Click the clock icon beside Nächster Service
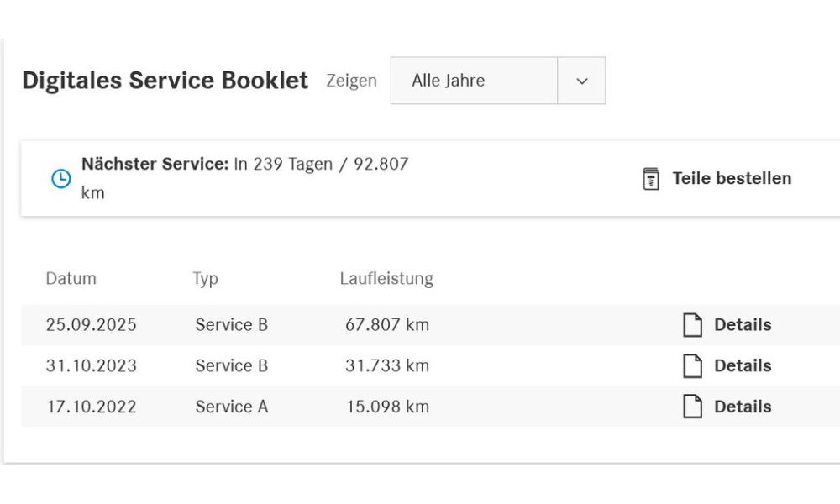Viewport: 840px width, 504px height. pyautogui.click(x=61, y=179)
